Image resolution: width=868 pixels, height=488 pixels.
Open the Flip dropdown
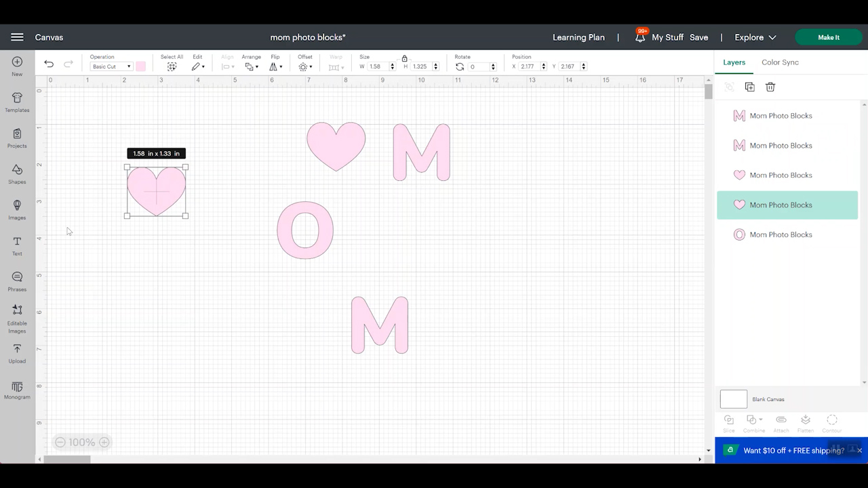click(276, 66)
